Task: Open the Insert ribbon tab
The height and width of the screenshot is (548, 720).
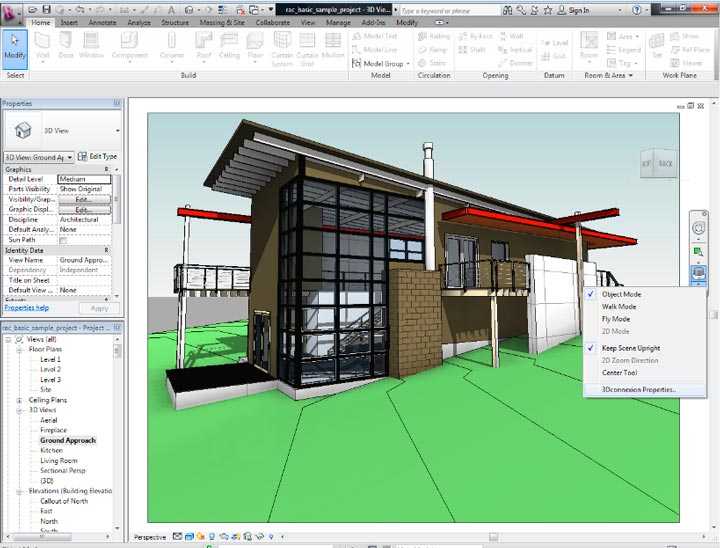Action: [x=69, y=22]
